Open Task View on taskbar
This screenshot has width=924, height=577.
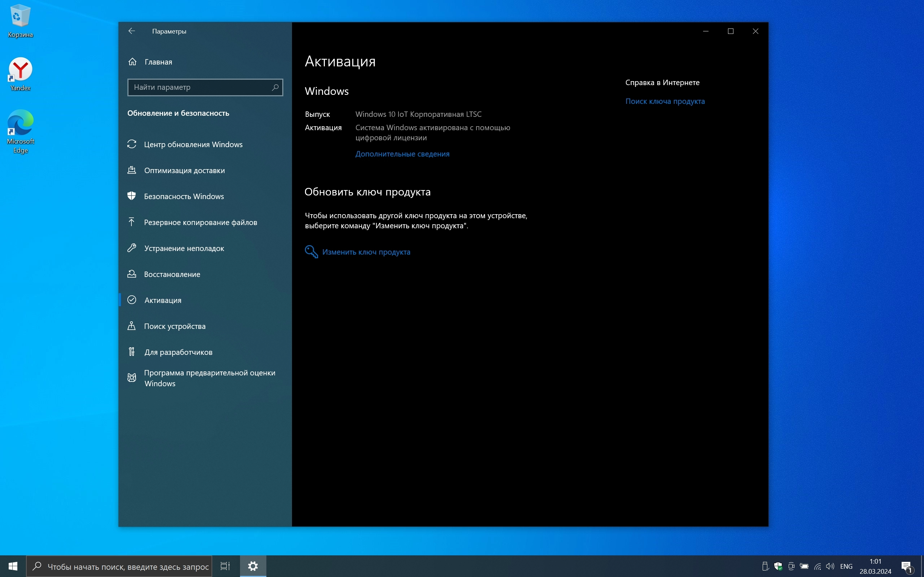coord(225,566)
